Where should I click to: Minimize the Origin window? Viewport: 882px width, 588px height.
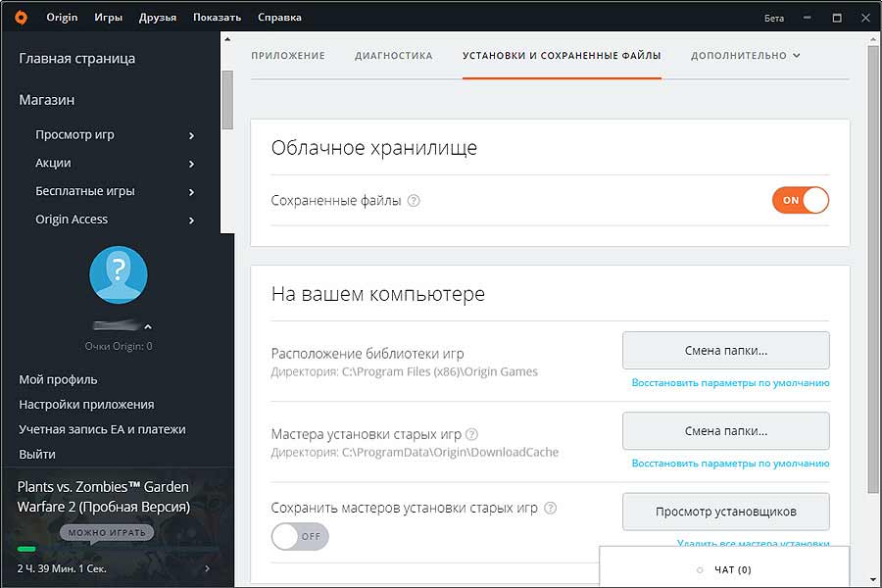(x=808, y=18)
